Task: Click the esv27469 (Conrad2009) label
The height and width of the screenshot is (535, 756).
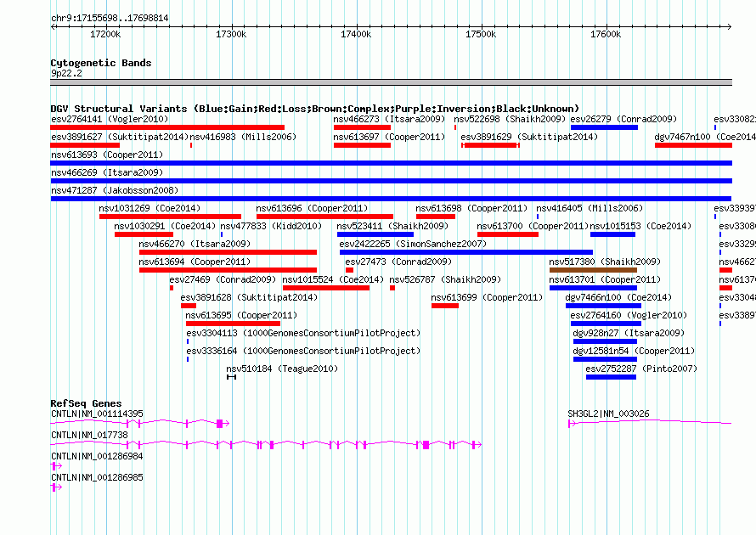Action: (223, 279)
